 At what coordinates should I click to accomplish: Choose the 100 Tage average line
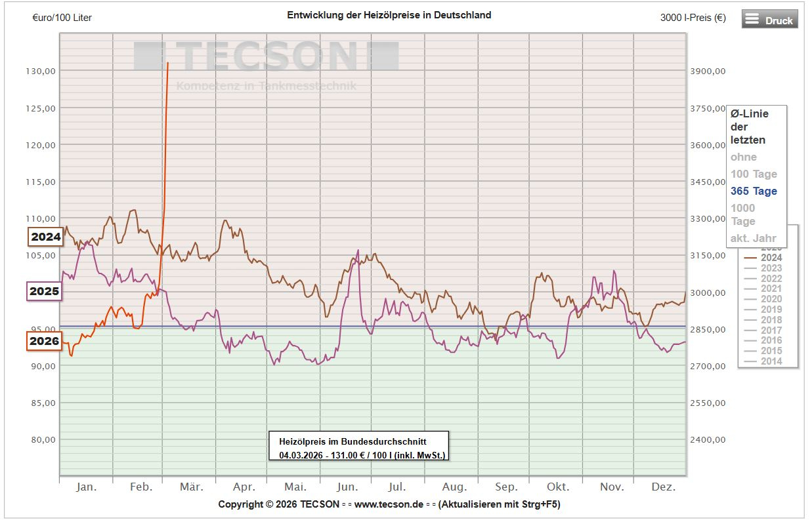pos(753,174)
